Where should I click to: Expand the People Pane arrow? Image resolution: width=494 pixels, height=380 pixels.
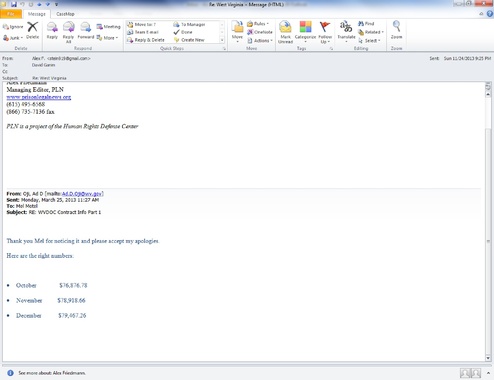[488, 373]
